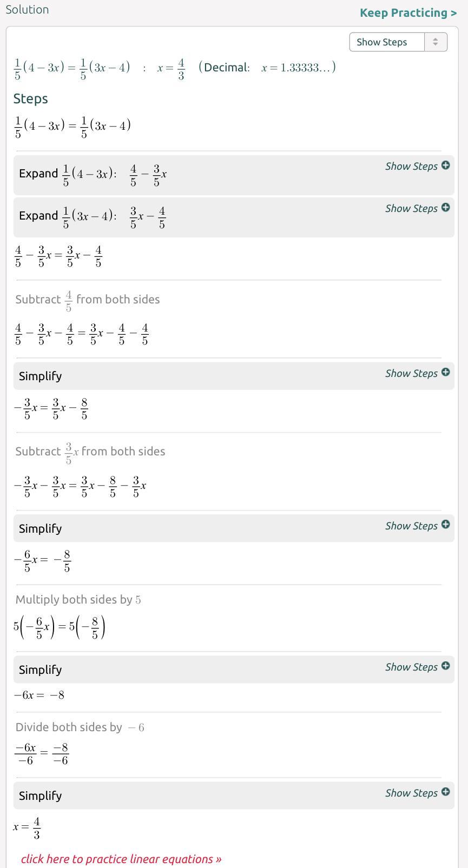Screen dimensions: 468x868
Task: Open the Show Steps dropdown selector
Action: (x=398, y=42)
